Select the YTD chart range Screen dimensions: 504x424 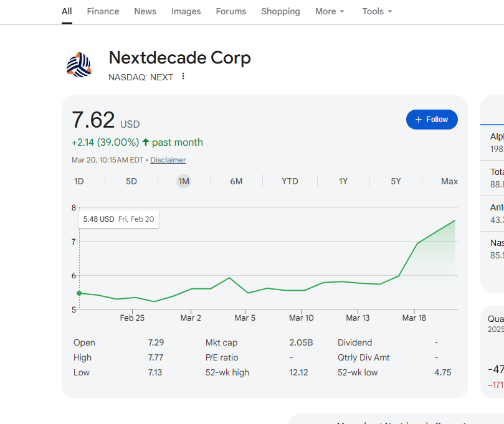(x=290, y=181)
